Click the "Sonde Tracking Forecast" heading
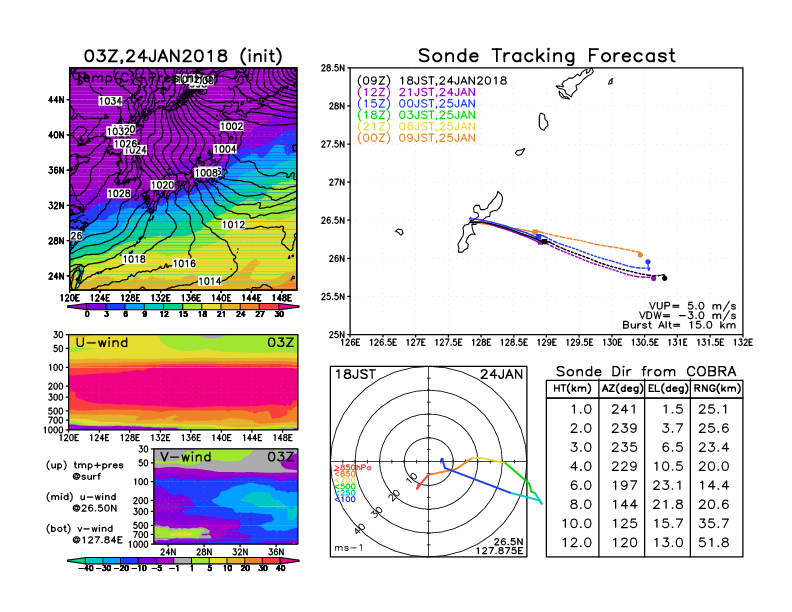 (547, 55)
